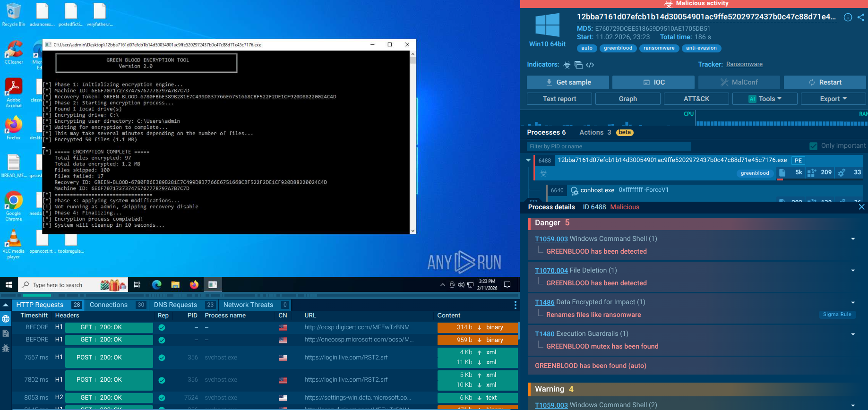
Task: Open the Tools dropdown menu
Action: (x=765, y=99)
